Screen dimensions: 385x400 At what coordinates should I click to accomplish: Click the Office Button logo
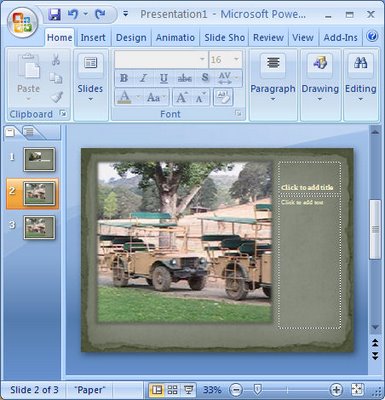(22, 22)
